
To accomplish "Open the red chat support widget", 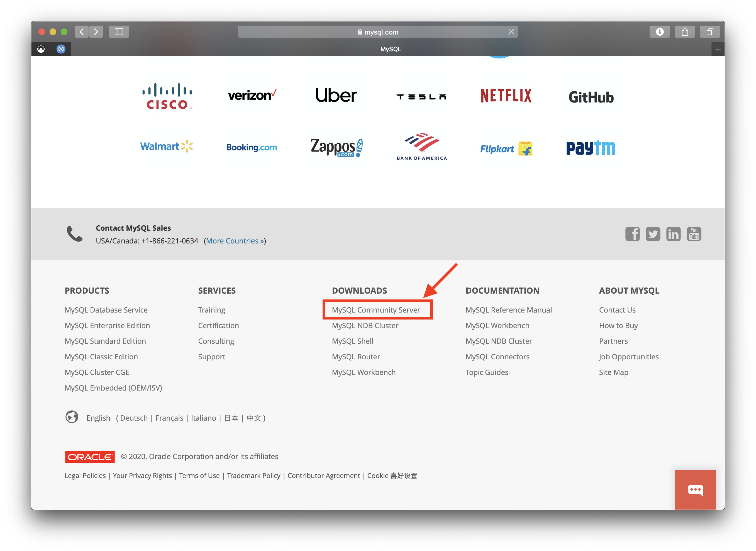I will tap(695, 489).
